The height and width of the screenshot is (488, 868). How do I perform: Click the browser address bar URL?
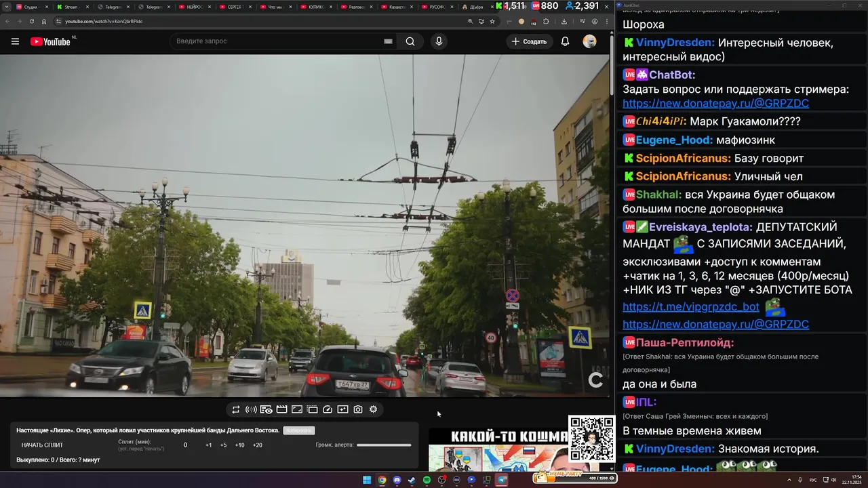tap(104, 21)
